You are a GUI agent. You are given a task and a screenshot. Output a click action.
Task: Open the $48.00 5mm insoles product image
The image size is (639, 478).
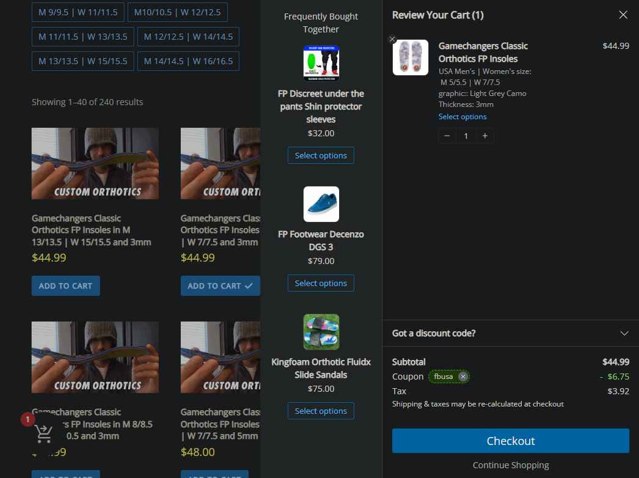220,357
